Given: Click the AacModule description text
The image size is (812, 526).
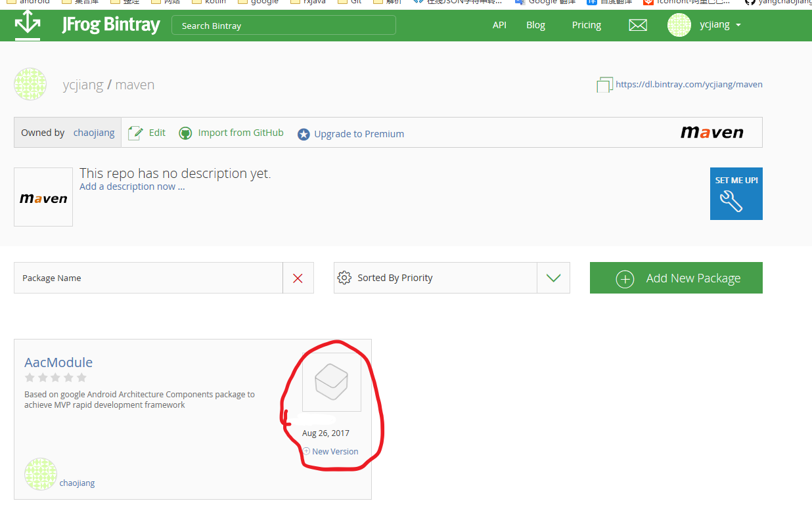Looking at the screenshot, I should pyautogui.click(x=139, y=400).
